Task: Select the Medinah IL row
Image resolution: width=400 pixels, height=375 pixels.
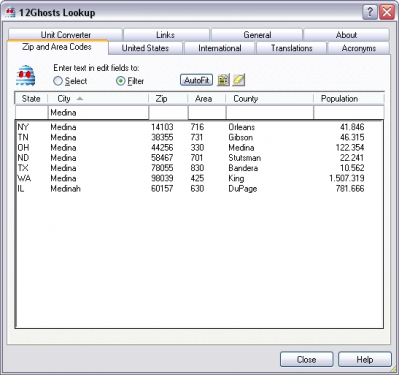Action: pos(199,189)
